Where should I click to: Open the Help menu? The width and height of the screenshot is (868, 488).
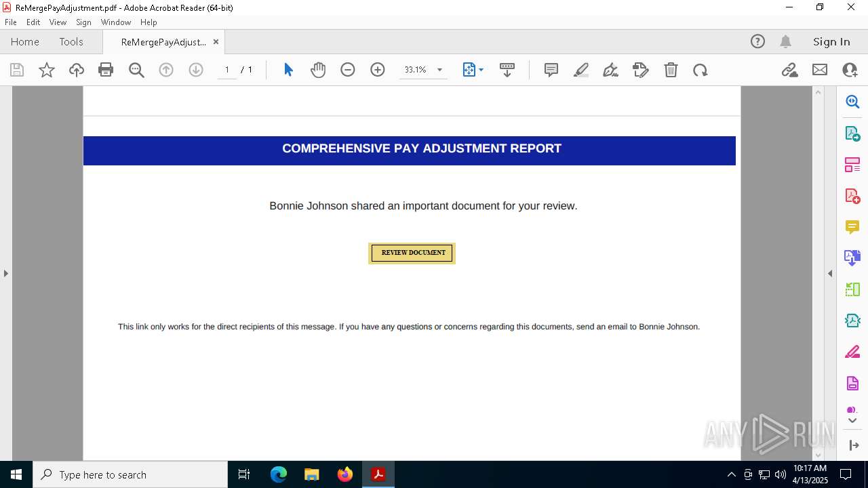pos(149,22)
